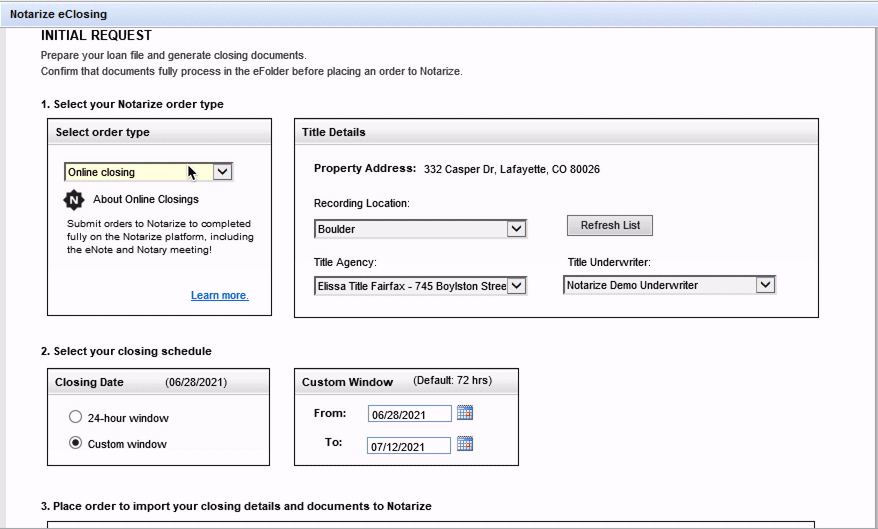878x529 pixels.
Task: Click the (06/28/2021) closing date text
Action: tap(196, 382)
